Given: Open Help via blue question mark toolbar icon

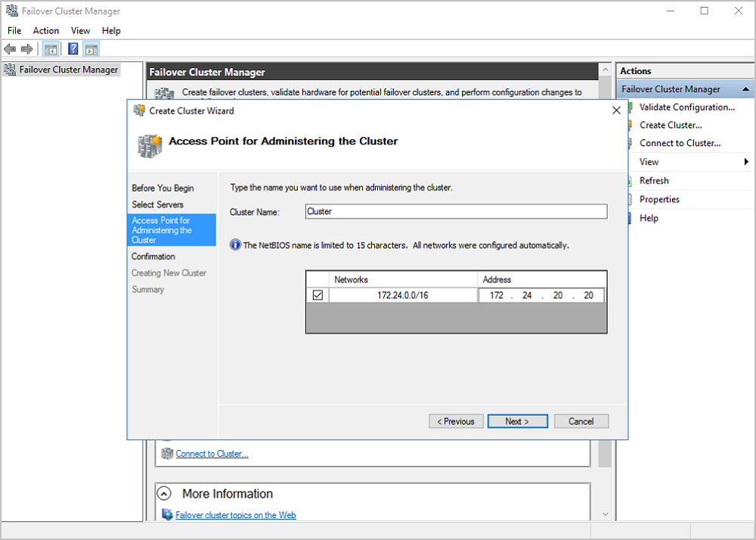Looking at the screenshot, I should click(x=73, y=48).
